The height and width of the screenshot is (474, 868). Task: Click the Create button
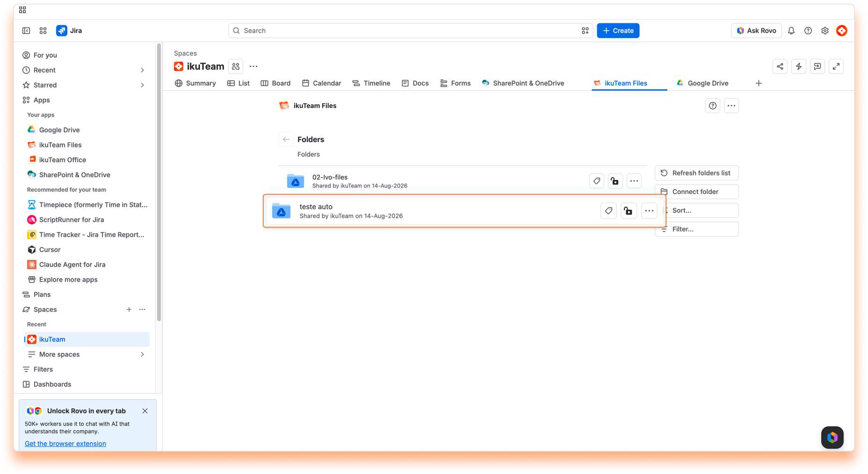tap(618, 30)
